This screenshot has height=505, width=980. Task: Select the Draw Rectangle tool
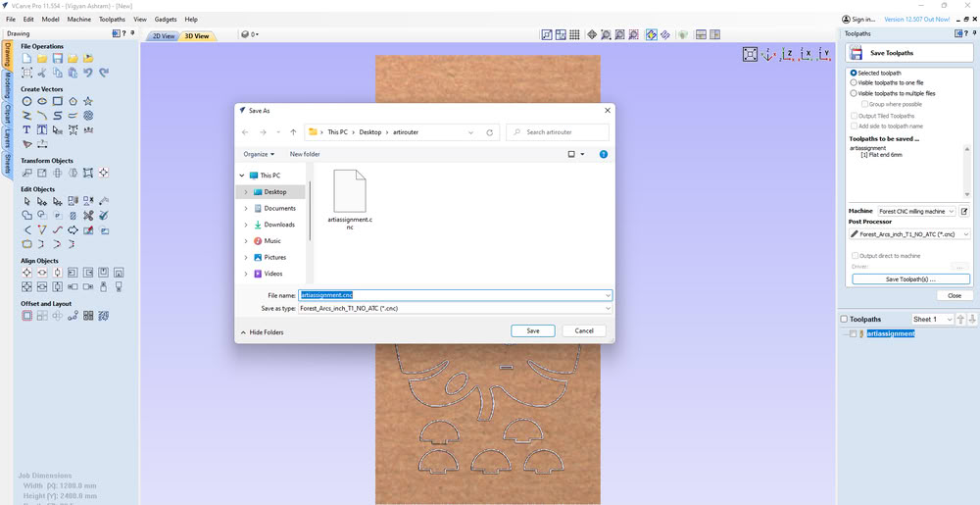tap(58, 101)
